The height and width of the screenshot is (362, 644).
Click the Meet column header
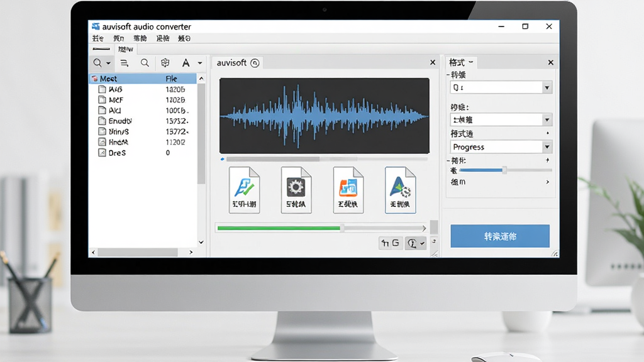point(108,79)
